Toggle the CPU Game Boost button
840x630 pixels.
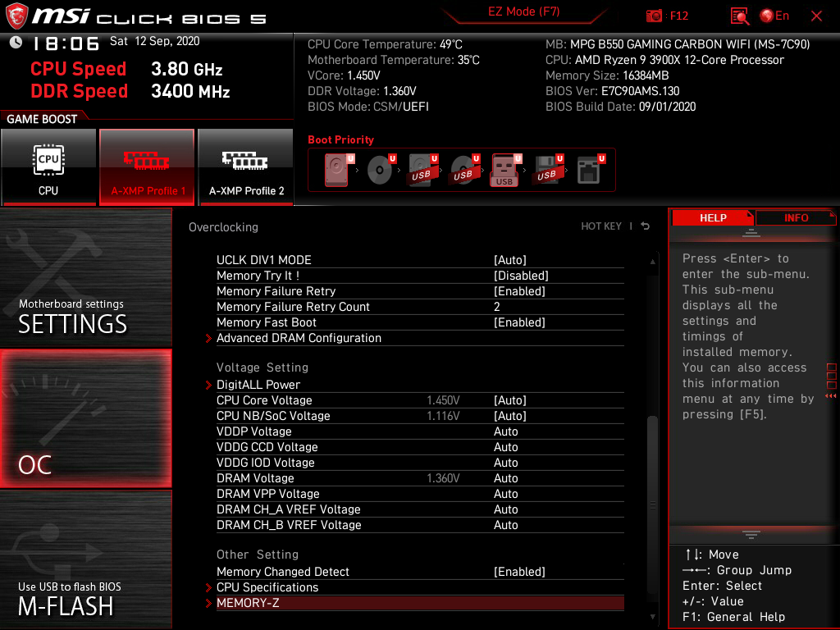pos(48,167)
